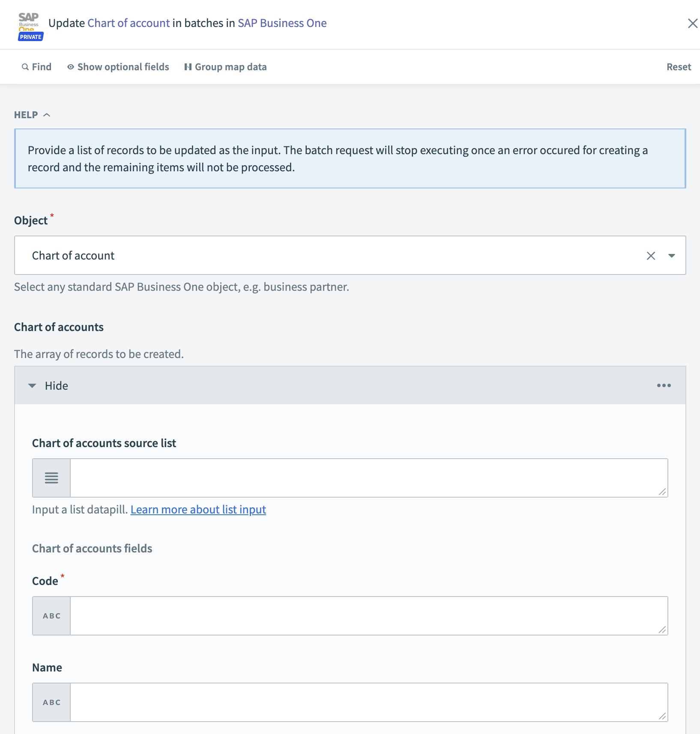Click the list datapill icon beside source list
Viewport: 700px width, 734px height.
[51, 478]
